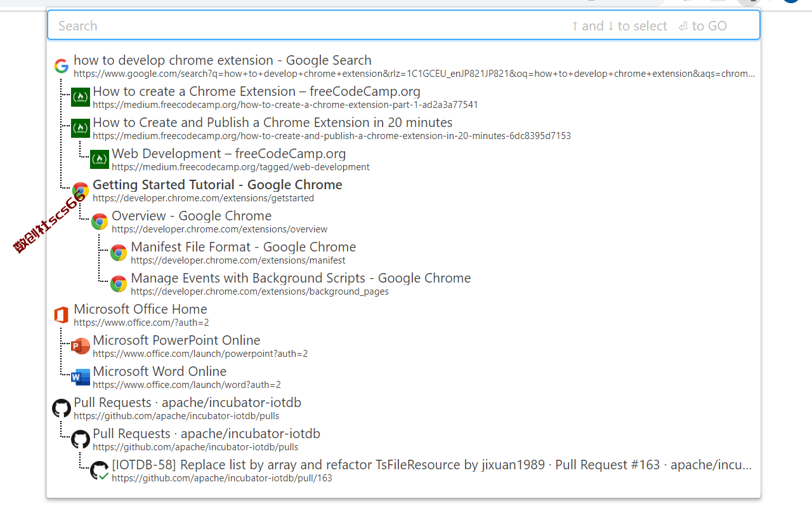Click the Chrome icon beside "Manifest File Format"
This screenshot has width=812, height=508.
[x=119, y=253]
